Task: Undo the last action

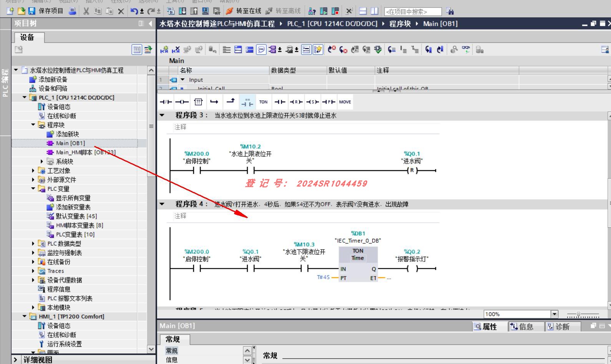Action: tap(134, 11)
